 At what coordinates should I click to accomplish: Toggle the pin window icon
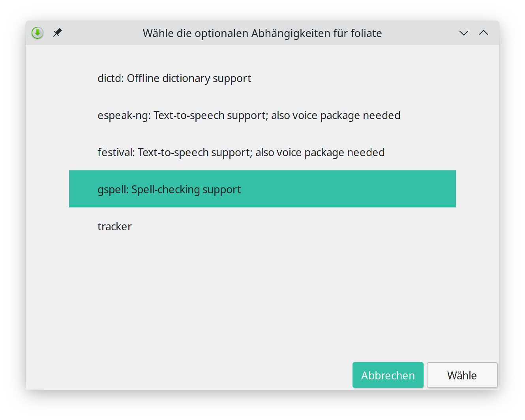click(58, 32)
